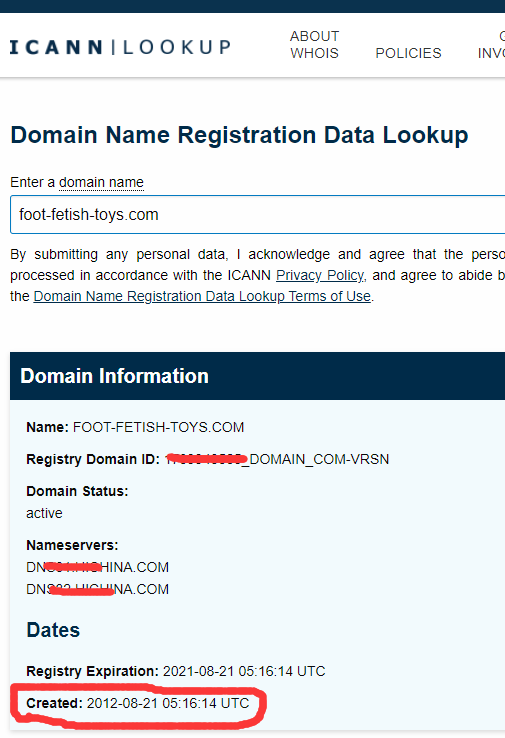Open the Policies menu item
Image resolution: width=505 pixels, height=738 pixels.
coord(408,53)
